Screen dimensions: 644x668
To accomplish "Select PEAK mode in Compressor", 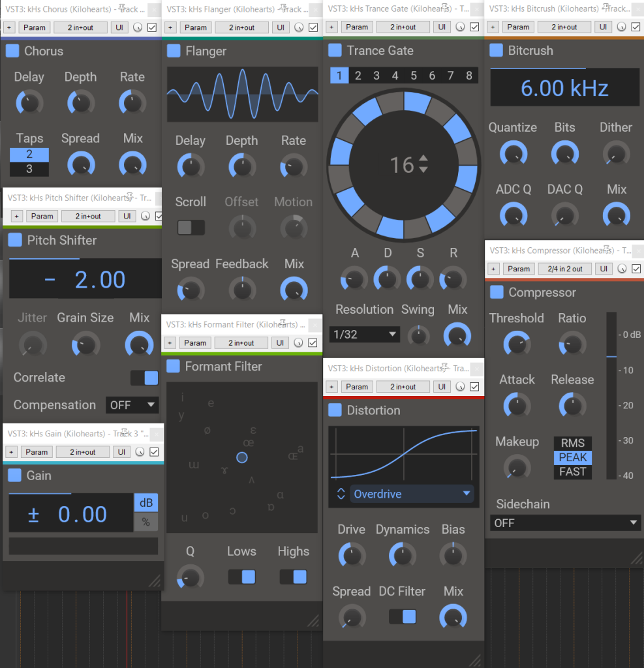I will [572, 457].
